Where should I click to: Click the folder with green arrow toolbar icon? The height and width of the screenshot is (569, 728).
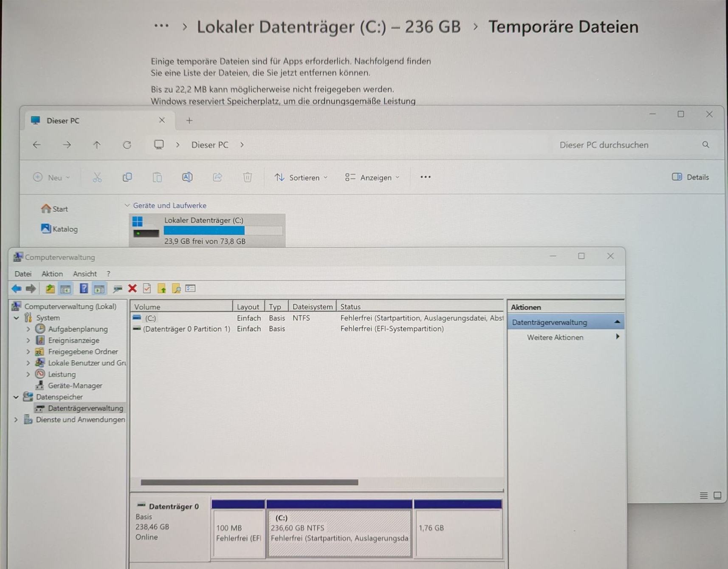pyautogui.click(x=162, y=289)
